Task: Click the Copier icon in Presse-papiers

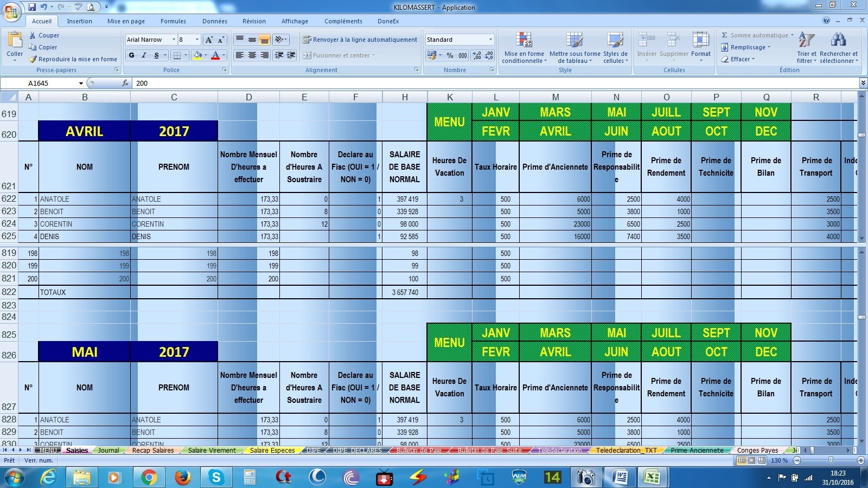Action: point(33,47)
